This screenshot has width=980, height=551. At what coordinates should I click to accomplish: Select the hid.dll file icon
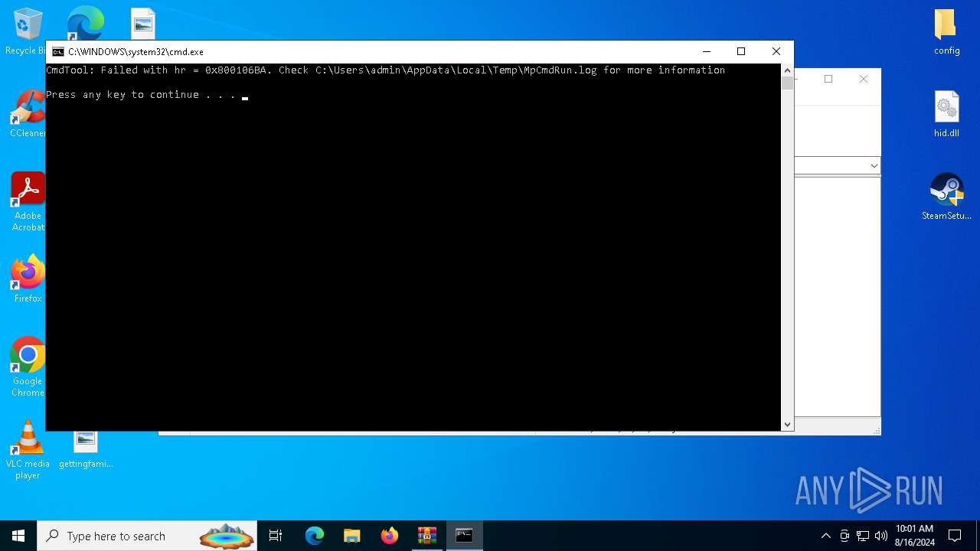click(946, 114)
